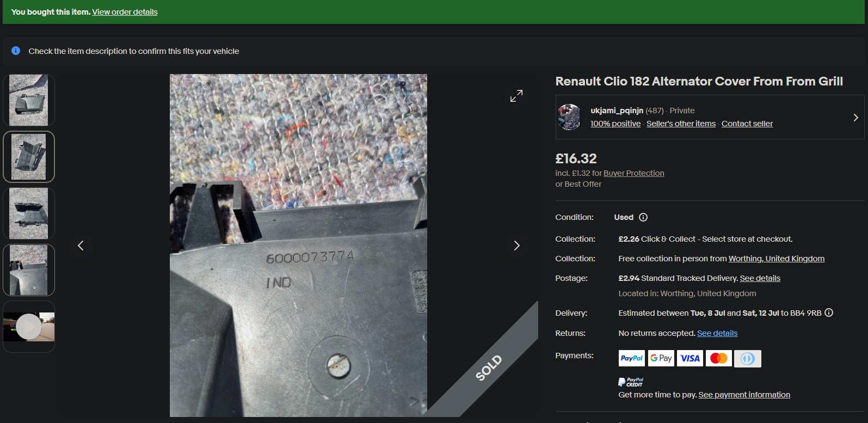868x423 pixels.
Task: Click item title Renault Clio 182 Alternator Cover
Action: 699,81
